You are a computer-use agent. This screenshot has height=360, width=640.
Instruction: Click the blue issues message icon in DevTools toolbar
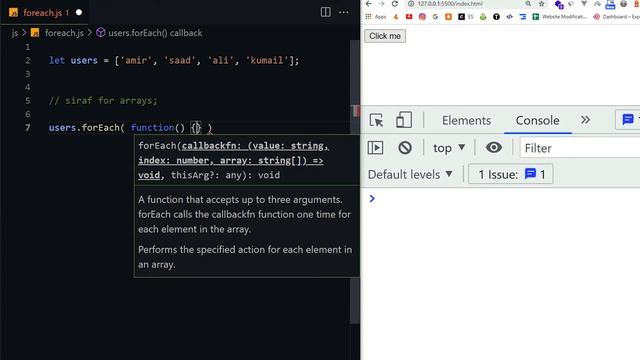[628, 120]
